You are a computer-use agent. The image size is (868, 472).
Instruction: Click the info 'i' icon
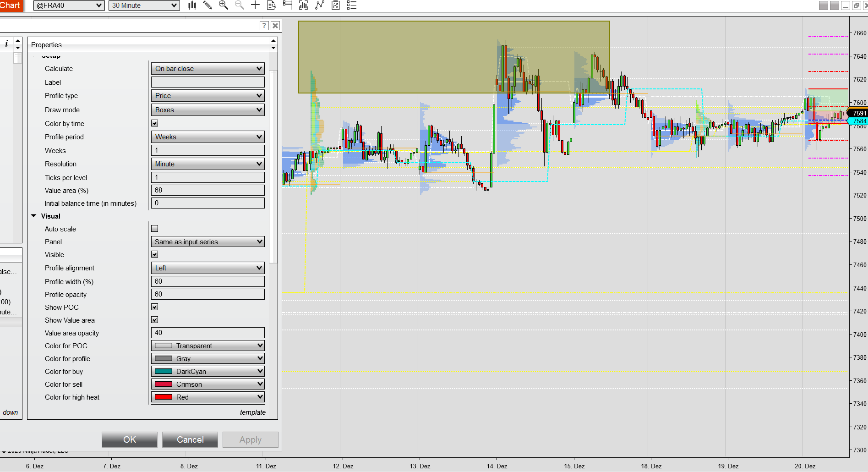(6, 44)
